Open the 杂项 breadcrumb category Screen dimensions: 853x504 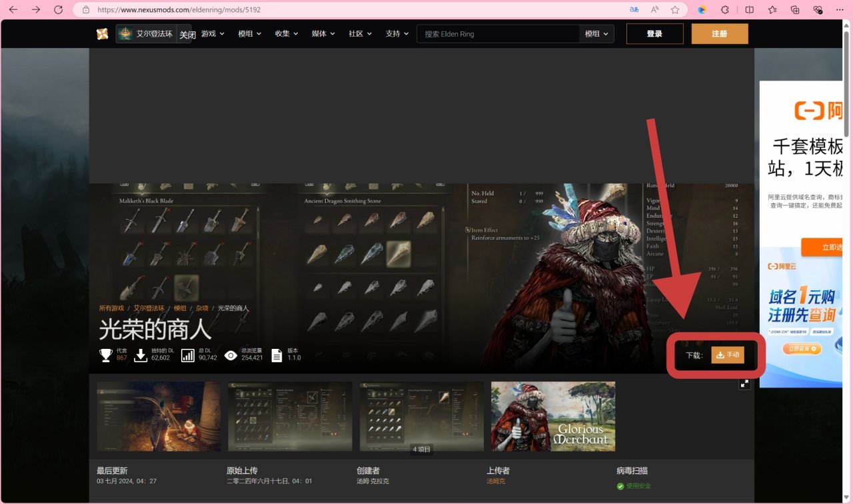pos(202,308)
